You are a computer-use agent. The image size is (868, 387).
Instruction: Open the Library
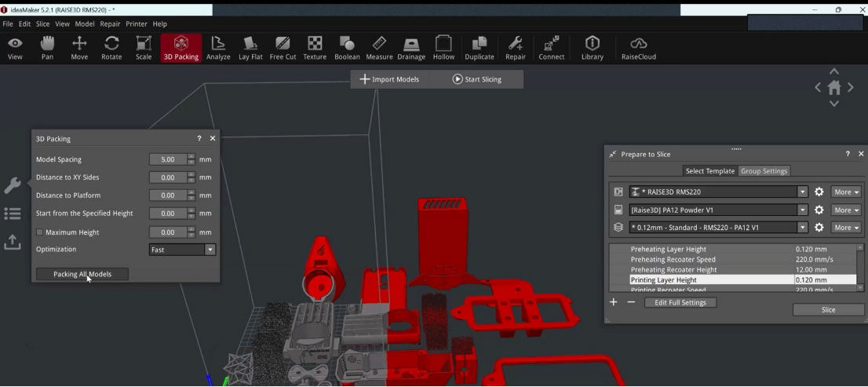click(593, 48)
